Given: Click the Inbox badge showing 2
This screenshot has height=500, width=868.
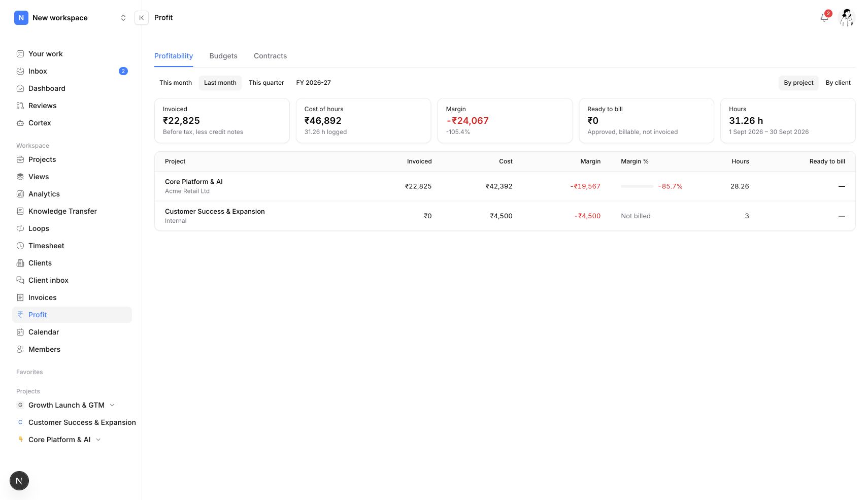Looking at the screenshot, I should [x=123, y=71].
